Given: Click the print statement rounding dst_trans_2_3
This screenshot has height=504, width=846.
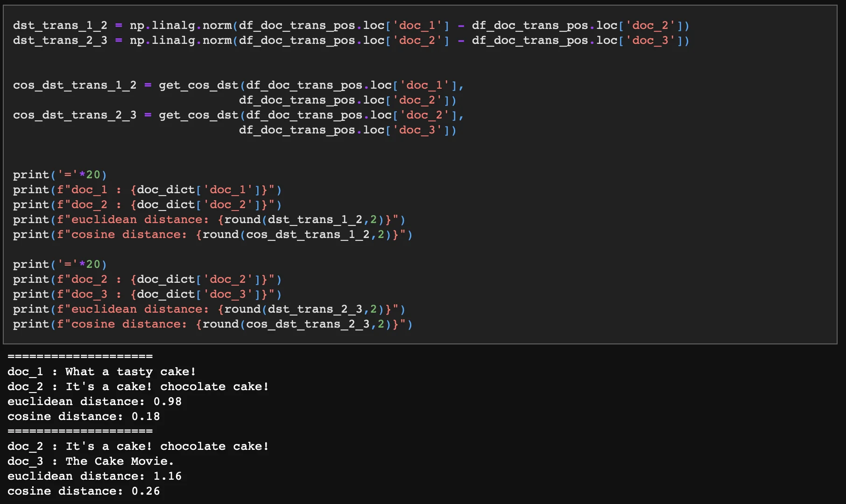Looking at the screenshot, I should pos(209,309).
